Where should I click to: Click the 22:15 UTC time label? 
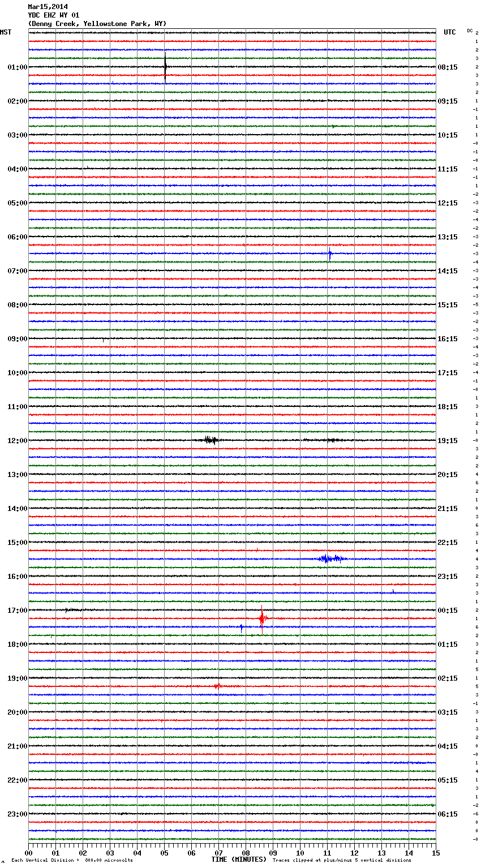pos(448,543)
